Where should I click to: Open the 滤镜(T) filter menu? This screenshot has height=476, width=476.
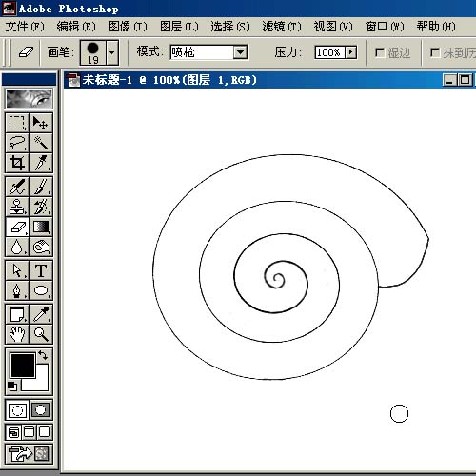282,27
